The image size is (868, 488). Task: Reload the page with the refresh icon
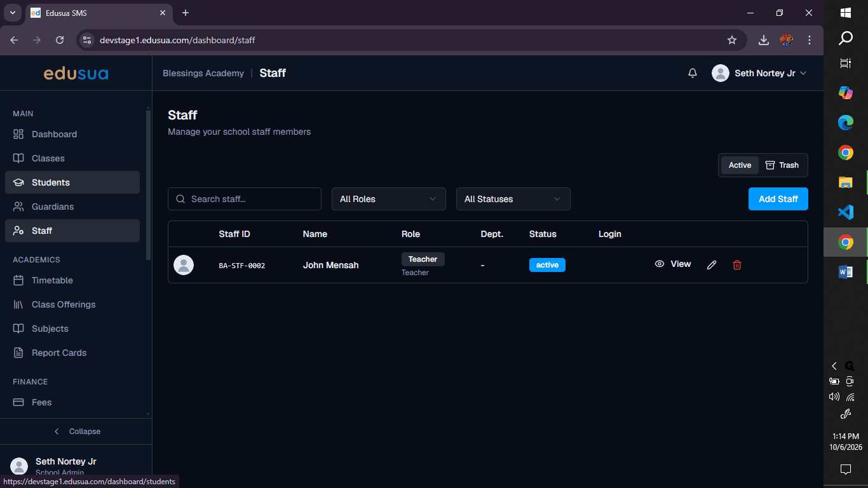(60, 40)
